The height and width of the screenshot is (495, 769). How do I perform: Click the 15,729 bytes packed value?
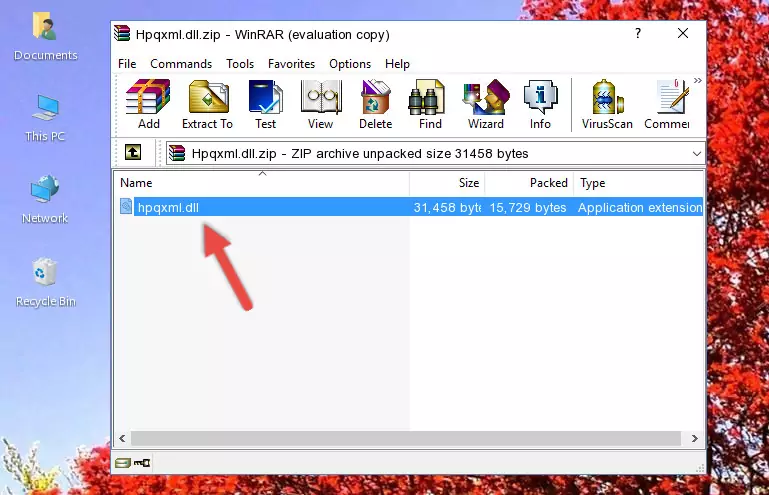[x=528, y=208]
